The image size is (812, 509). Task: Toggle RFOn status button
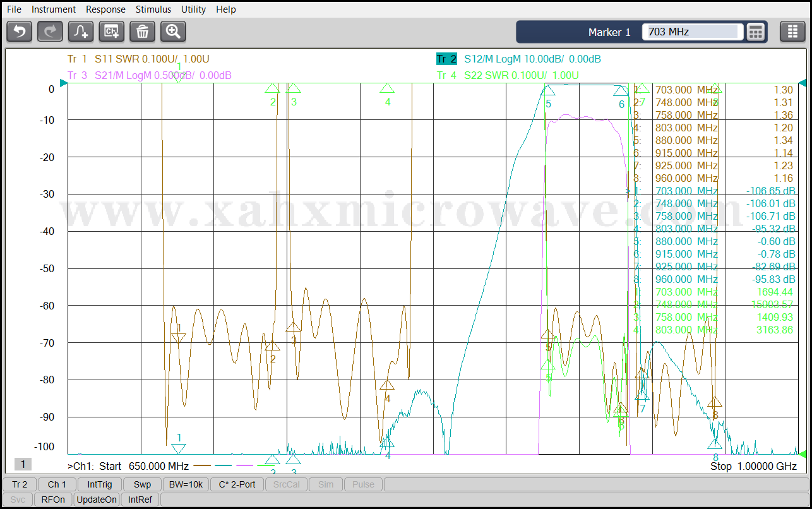click(53, 500)
